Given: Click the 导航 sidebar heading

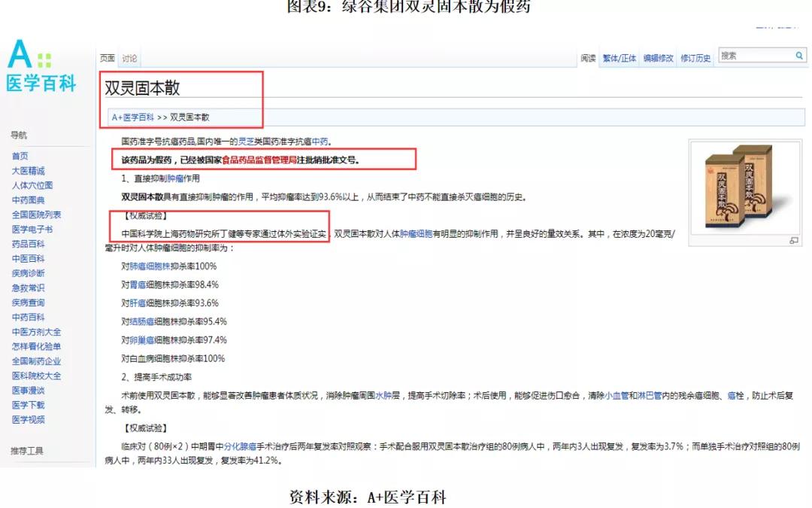Looking at the screenshot, I should pyautogui.click(x=19, y=135).
